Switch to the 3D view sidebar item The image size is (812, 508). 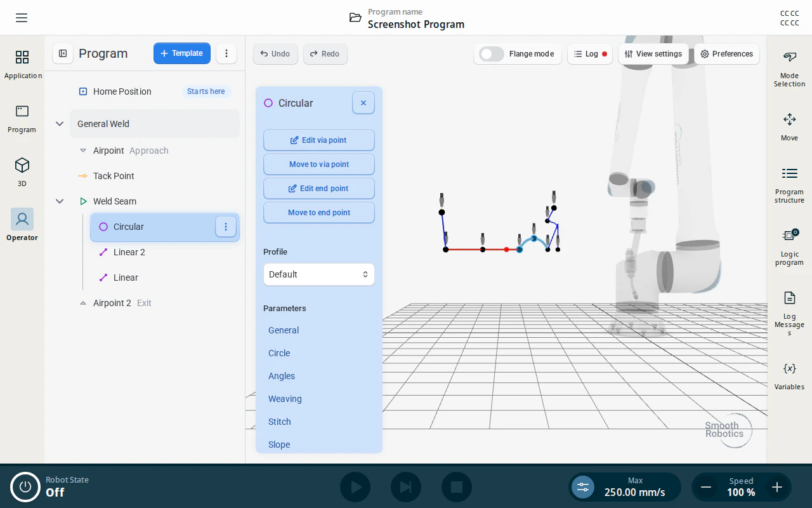pyautogui.click(x=22, y=173)
